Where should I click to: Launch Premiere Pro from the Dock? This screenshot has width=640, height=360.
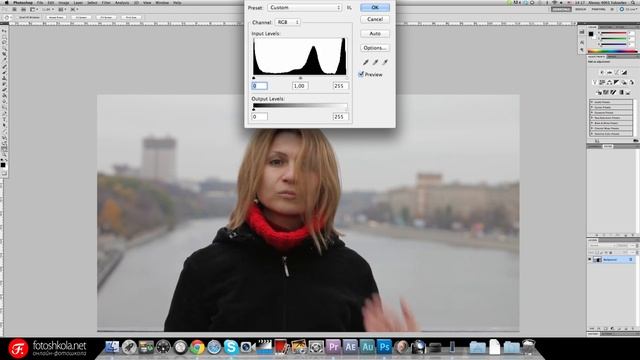(x=333, y=347)
